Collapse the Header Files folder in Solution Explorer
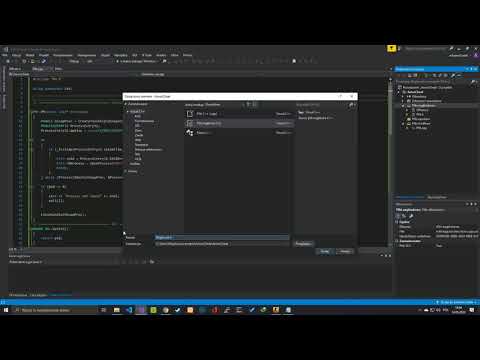This screenshot has height=360, width=480. coord(402,106)
